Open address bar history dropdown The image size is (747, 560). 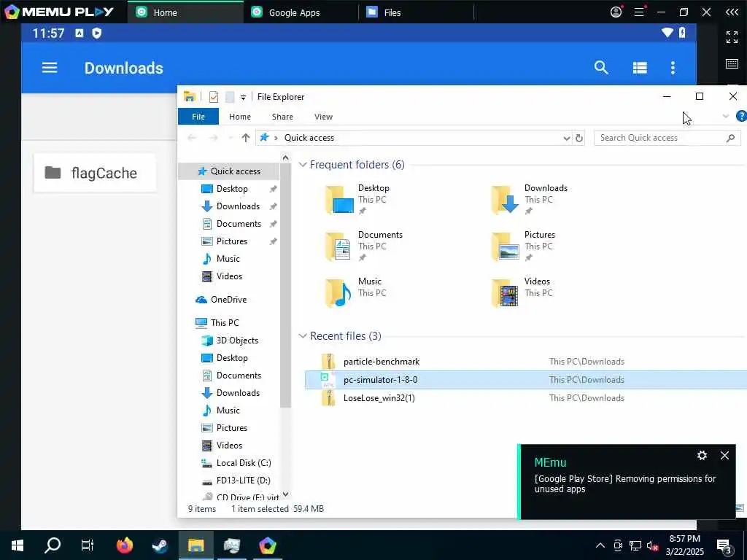pos(566,138)
